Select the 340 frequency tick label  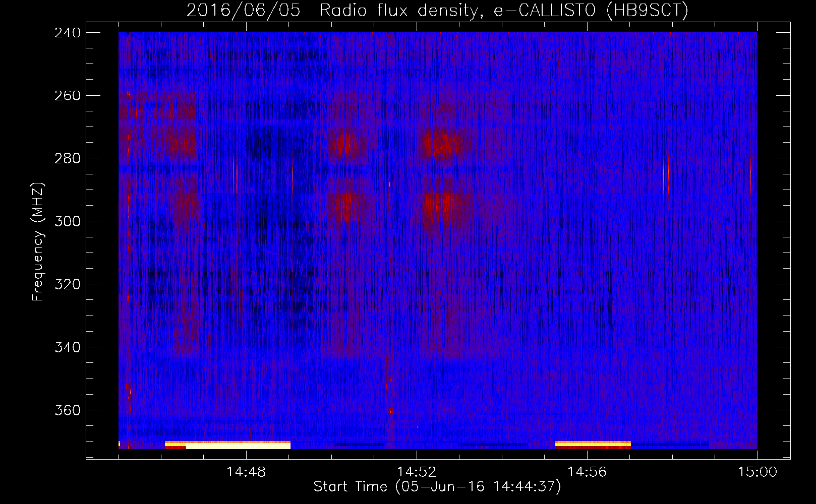[x=68, y=348]
